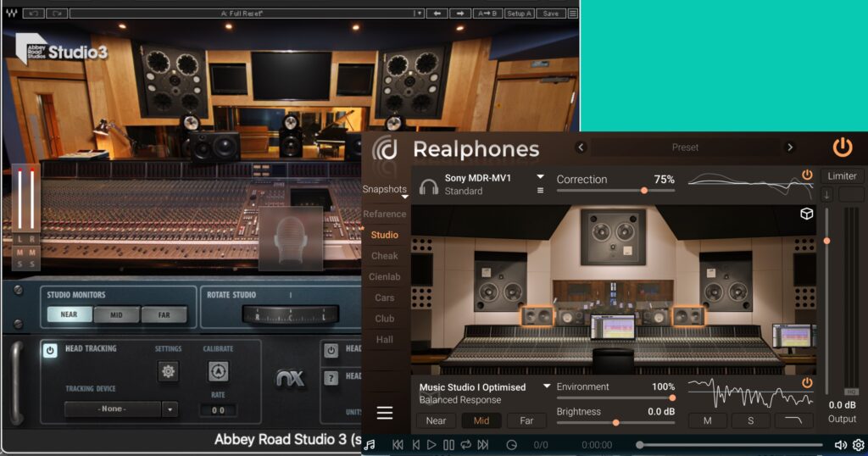Toggle loop in Realphones player
Screen dimensions: 868x456
tap(466, 445)
